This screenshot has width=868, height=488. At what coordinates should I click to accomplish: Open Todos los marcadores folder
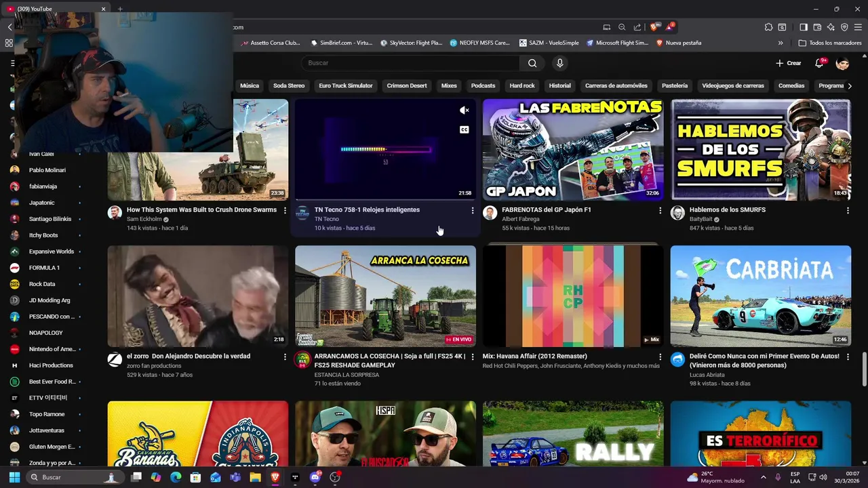[830, 43]
